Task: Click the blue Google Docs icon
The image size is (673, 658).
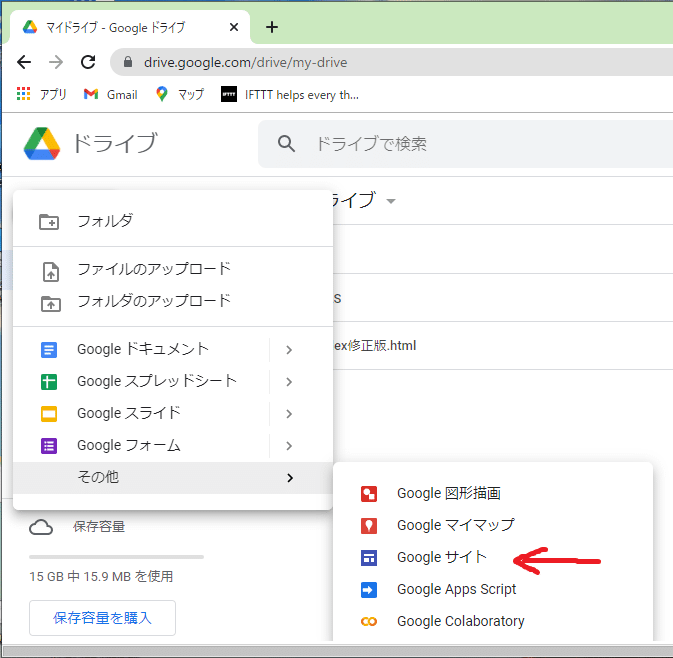Action: click(49, 350)
